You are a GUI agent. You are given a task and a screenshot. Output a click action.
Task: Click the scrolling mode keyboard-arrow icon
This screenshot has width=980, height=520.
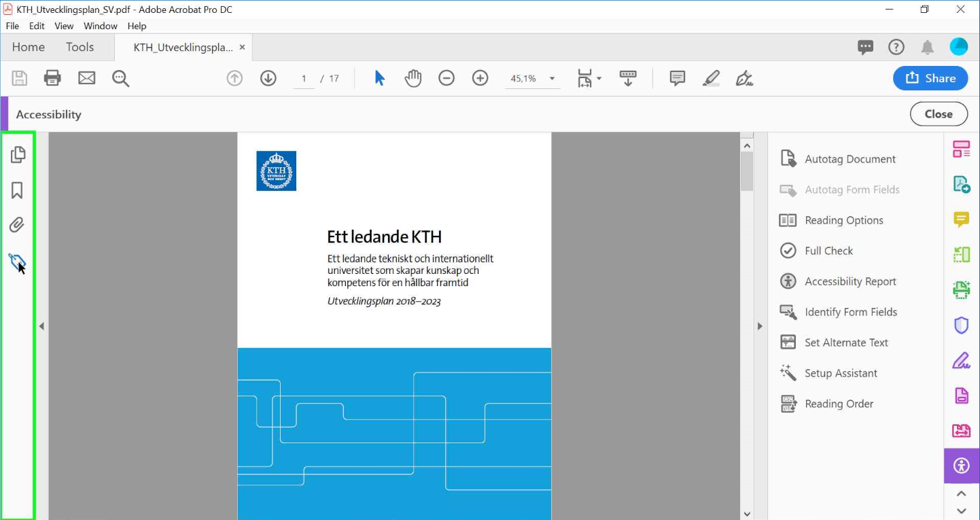click(x=628, y=78)
